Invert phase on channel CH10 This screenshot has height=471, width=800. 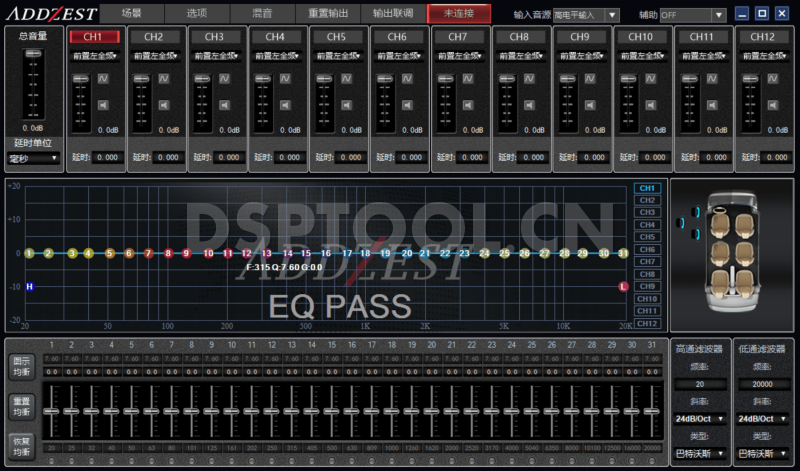click(x=651, y=79)
